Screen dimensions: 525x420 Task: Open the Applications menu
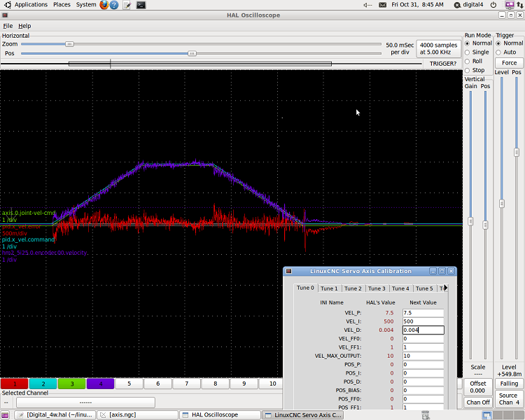click(31, 5)
